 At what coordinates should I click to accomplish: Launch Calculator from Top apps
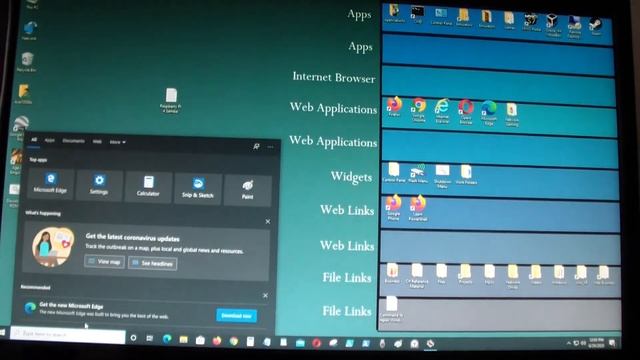(x=148, y=187)
